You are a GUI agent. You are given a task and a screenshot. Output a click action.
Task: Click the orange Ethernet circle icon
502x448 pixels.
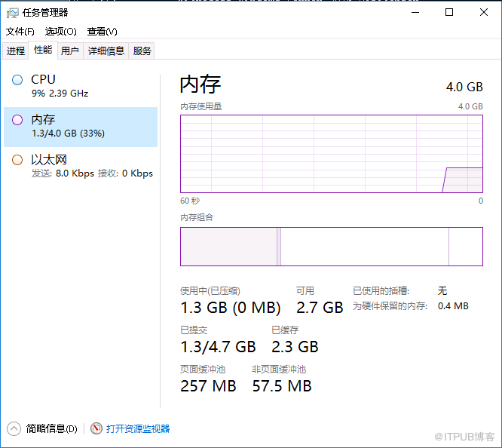click(x=17, y=160)
